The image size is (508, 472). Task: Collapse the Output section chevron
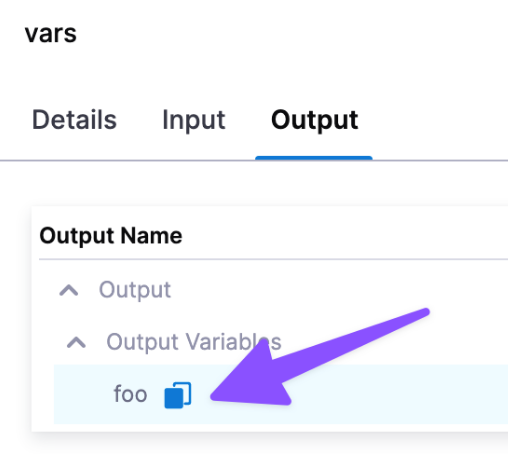(x=69, y=291)
